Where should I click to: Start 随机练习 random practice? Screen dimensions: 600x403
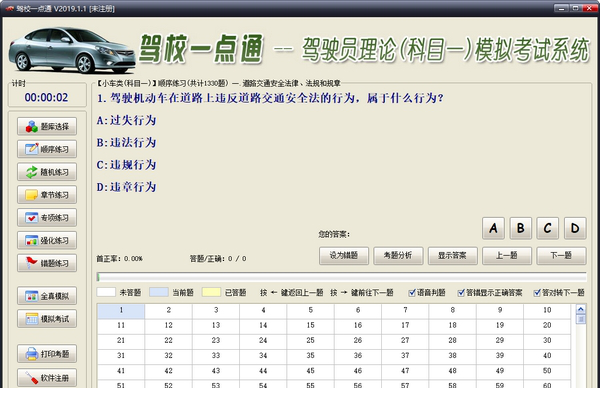click(47, 172)
